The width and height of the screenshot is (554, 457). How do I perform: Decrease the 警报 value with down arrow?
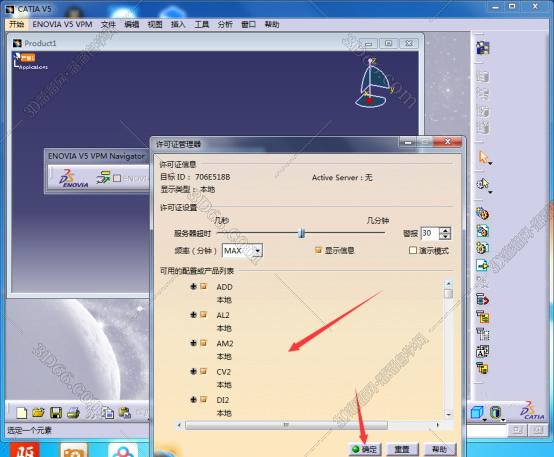click(x=446, y=236)
